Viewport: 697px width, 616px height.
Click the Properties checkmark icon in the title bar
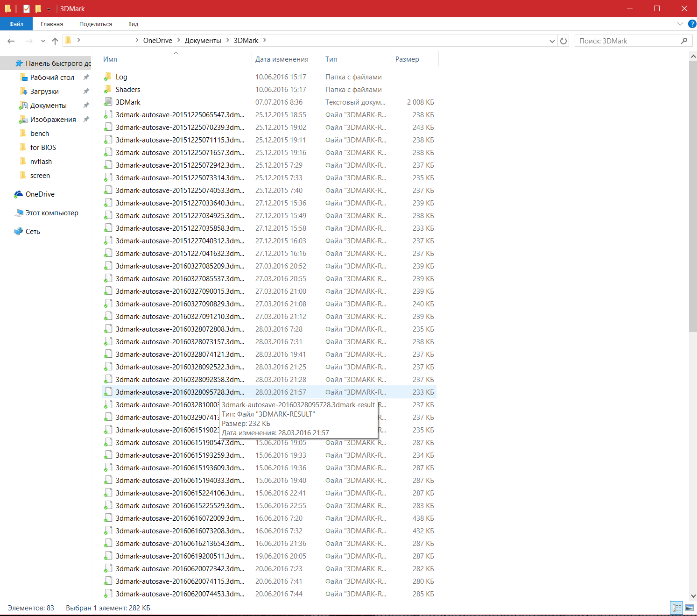click(27, 8)
